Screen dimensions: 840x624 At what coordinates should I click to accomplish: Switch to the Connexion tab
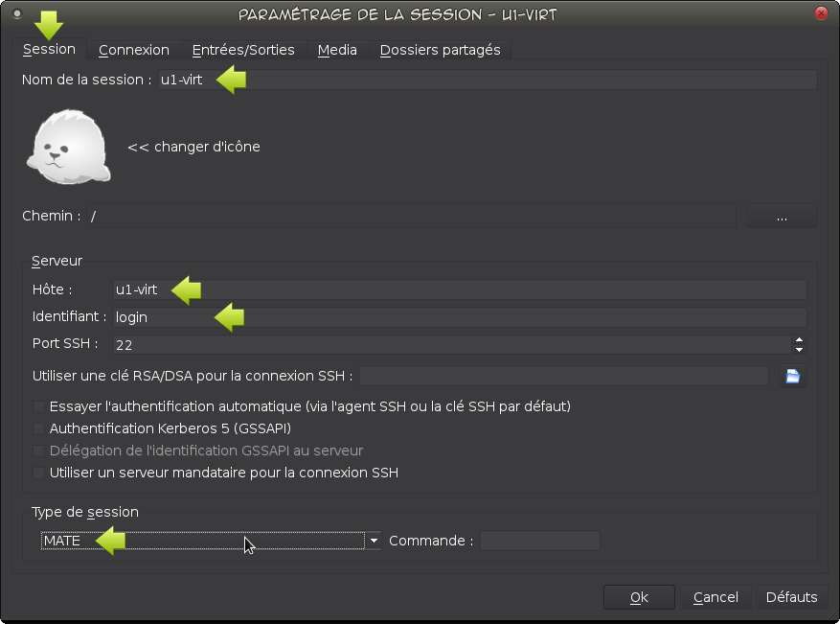tap(133, 50)
